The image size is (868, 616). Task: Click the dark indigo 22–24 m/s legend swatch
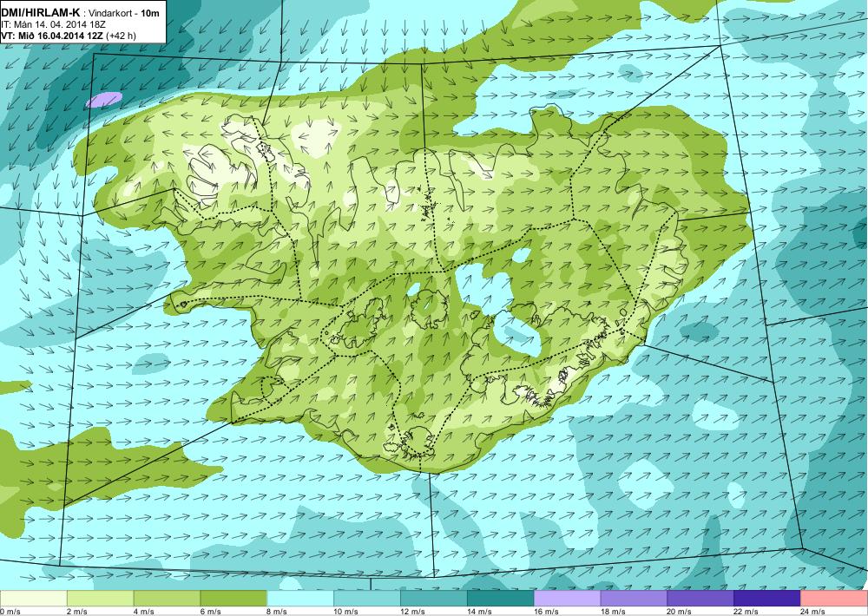coord(767,599)
